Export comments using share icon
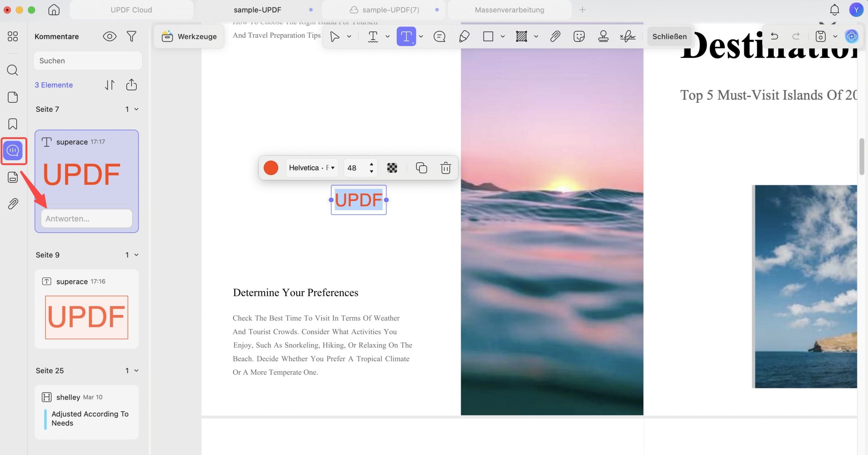This screenshot has width=868, height=455. [x=132, y=85]
